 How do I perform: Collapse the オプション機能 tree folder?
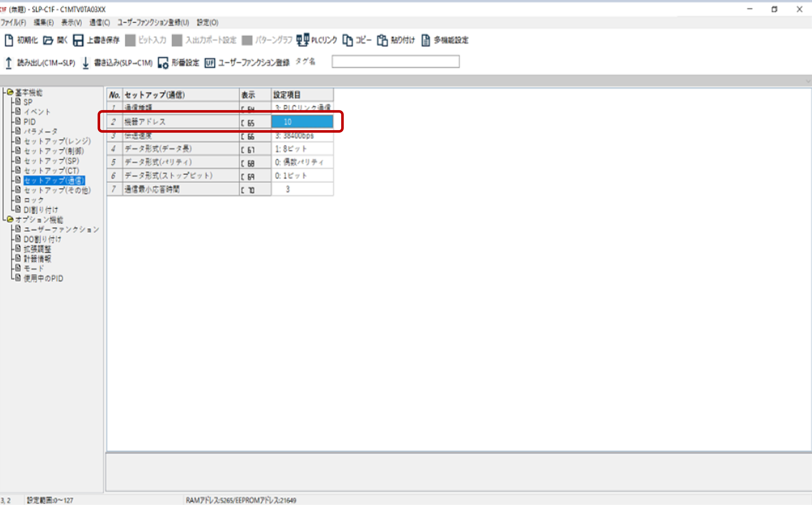point(10,219)
